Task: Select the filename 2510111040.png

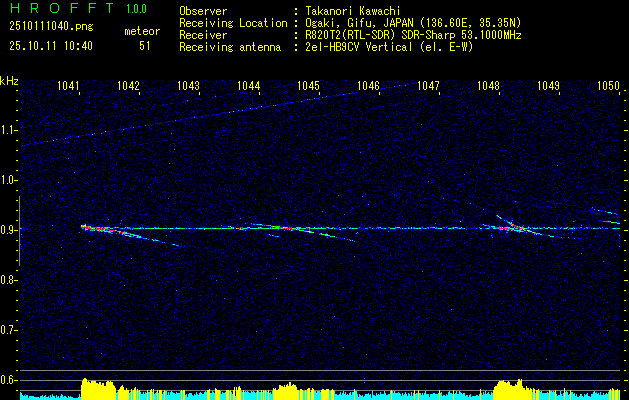Action: [51, 27]
